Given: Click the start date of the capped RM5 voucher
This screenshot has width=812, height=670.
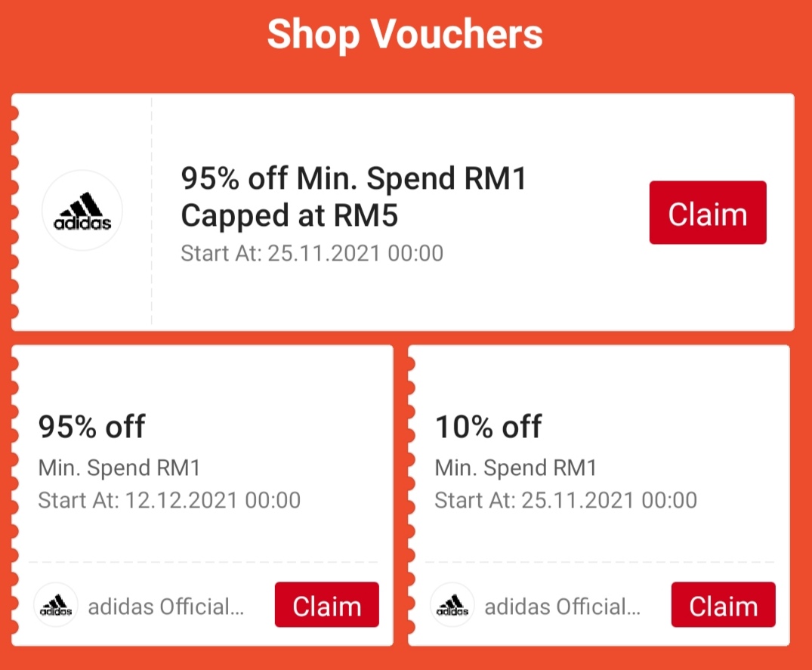Looking at the screenshot, I should pos(312,253).
